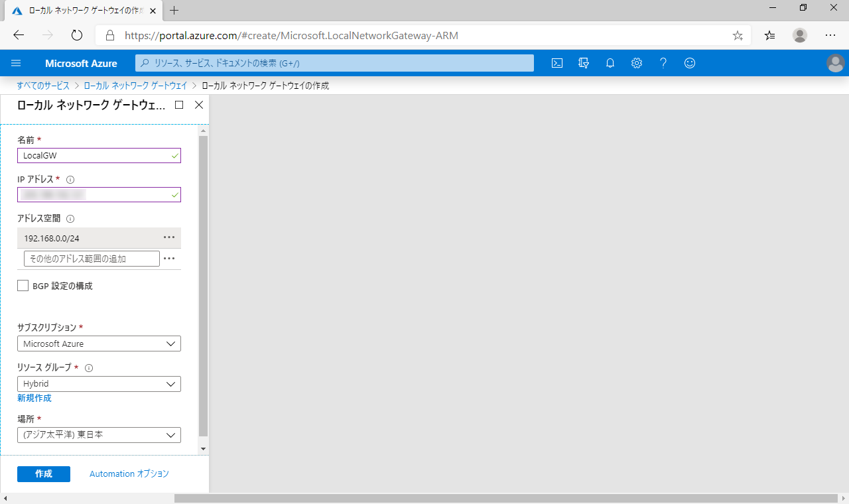Launch Cloud Shell from the top bar
849x504 pixels.
pos(557,63)
